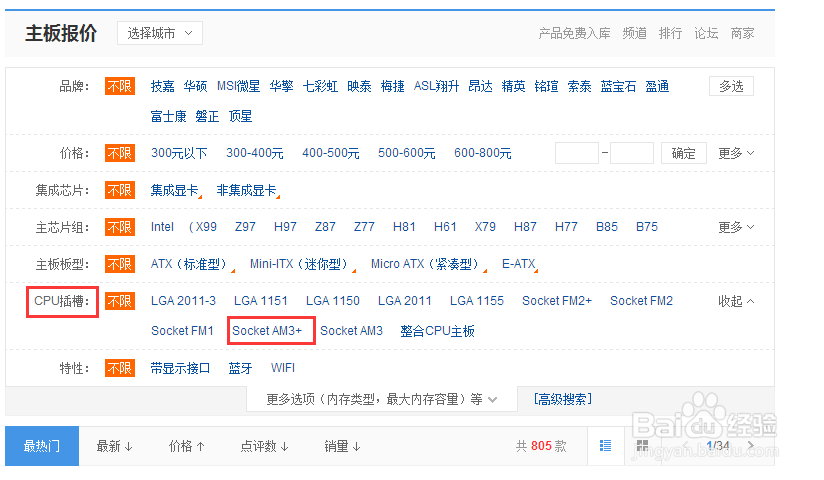Viewport: 824px width, 480px height.
Task: Sort by 最热门 tab
Action: pos(42,446)
